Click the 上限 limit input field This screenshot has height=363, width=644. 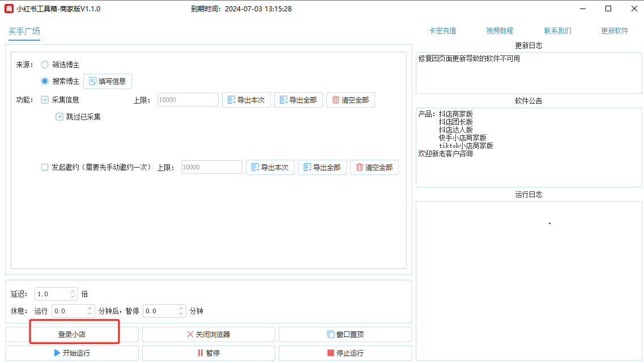[x=187, y=99]
